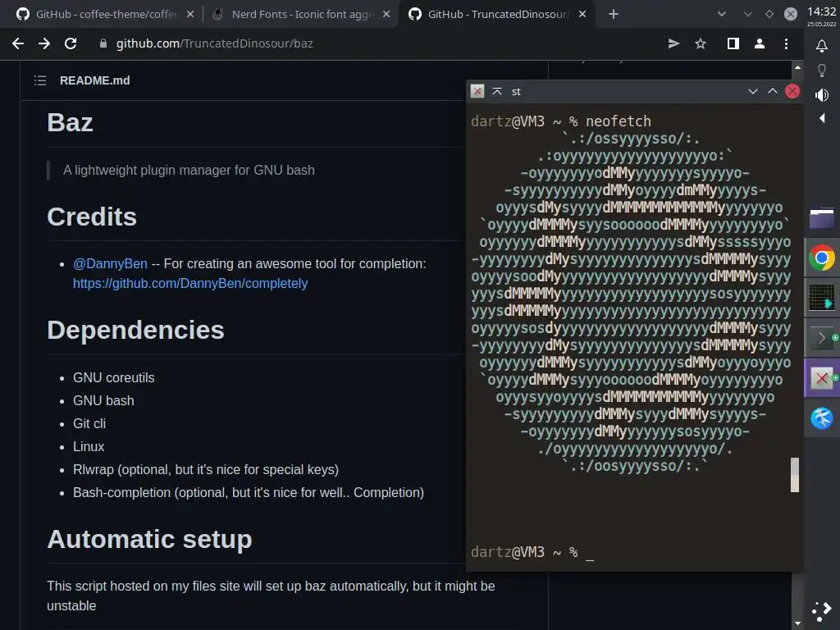Switch to the Chrome task in panel
The image size is (840, 630).
pyautogui.click(x=822, y=258)
